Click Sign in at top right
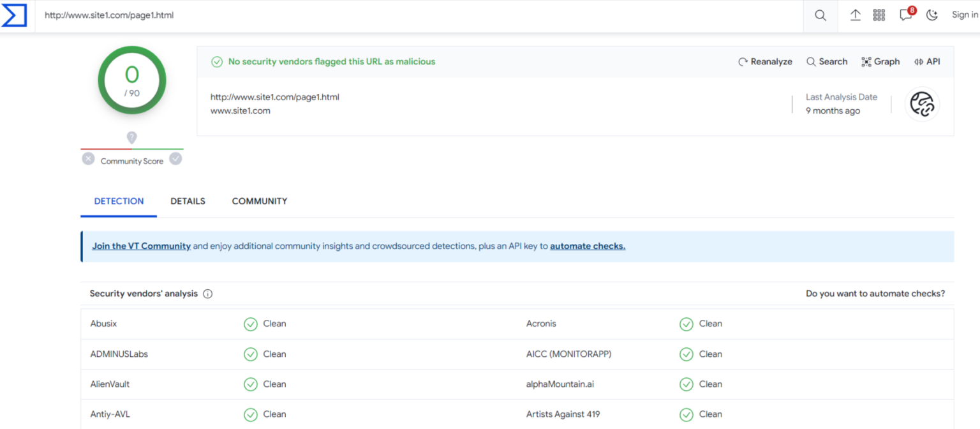Image resolution: width=980 pixels, height=429 pixels. point(965,15)
